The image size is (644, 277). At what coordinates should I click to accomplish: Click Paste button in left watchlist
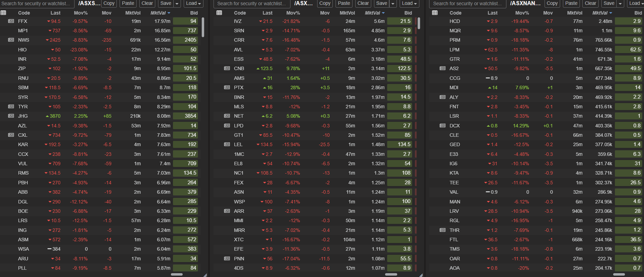[128, 3]
